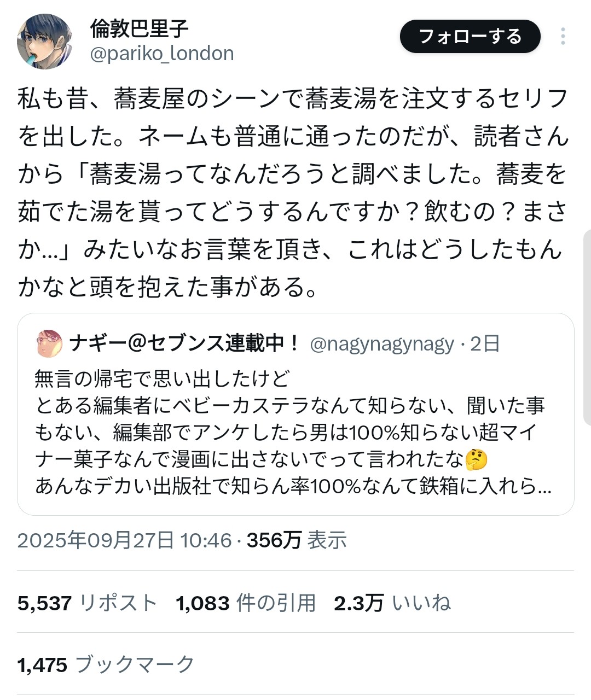Select the quoted author name ナギー@セブンス連載中!
This screenshot has height=700, width=591.
pos(185,343)
